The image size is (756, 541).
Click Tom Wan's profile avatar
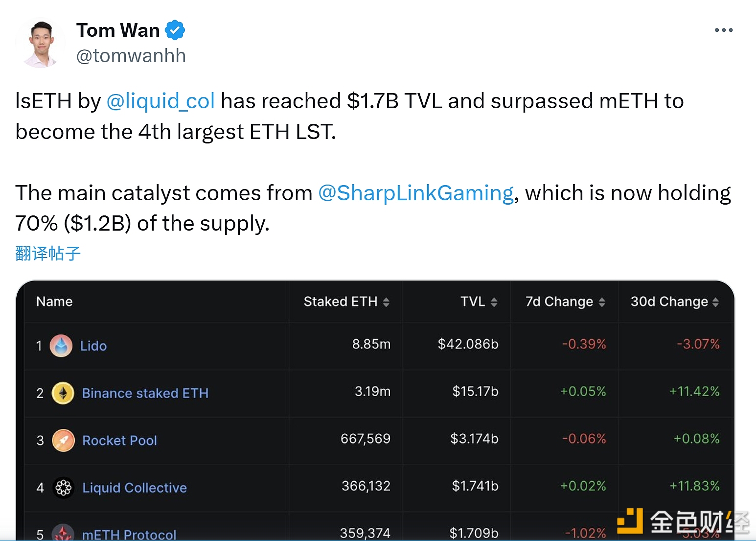click(x=40, y=43)
